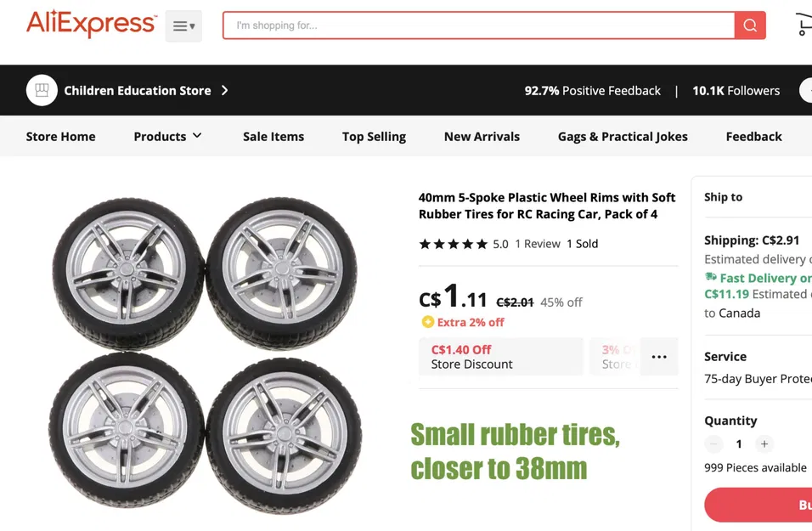The image size is (812, 531).
Task: Click the AliExpress logo
Action: (x=91, y=25)
